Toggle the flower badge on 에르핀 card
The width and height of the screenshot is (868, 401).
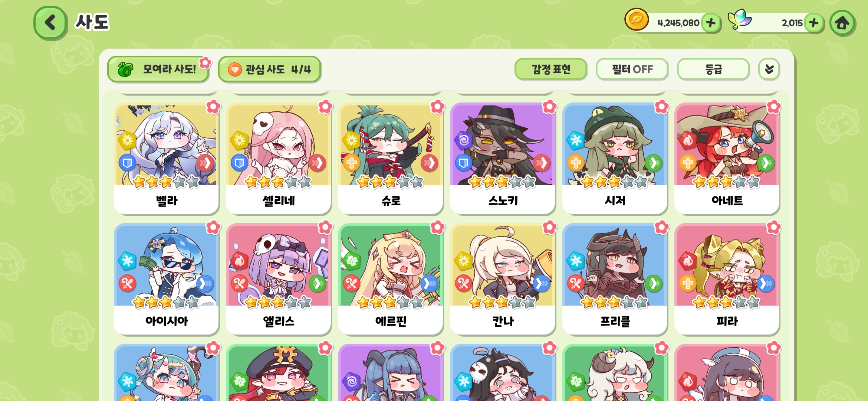point(437,227)
